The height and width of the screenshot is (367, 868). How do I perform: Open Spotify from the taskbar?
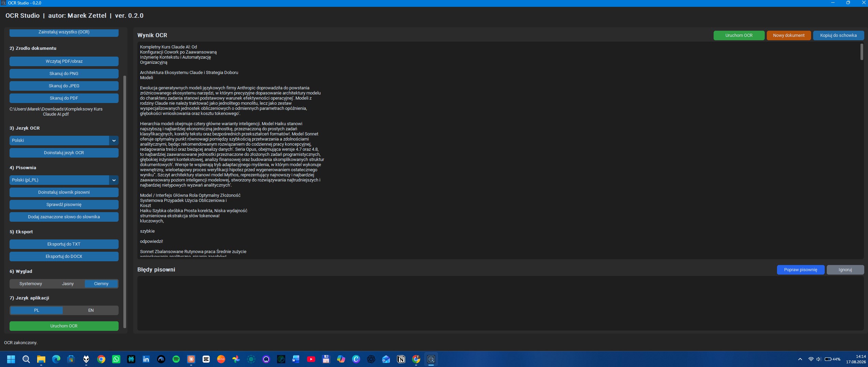(176, 359)
